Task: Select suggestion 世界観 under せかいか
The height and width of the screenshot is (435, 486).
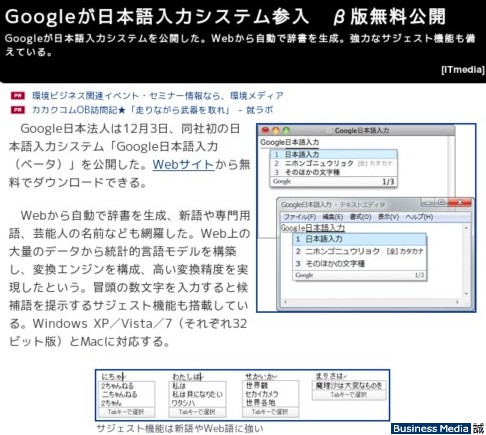Action: (257, 385)
